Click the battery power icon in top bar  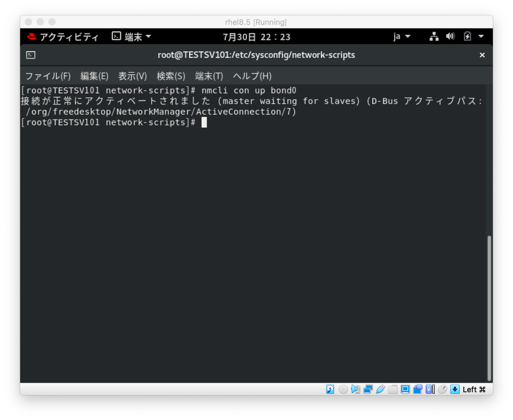tap(467, 36)
